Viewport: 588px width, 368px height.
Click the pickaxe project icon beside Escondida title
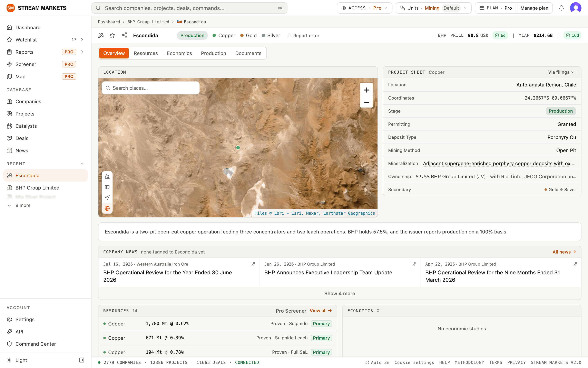coord(101,35)
